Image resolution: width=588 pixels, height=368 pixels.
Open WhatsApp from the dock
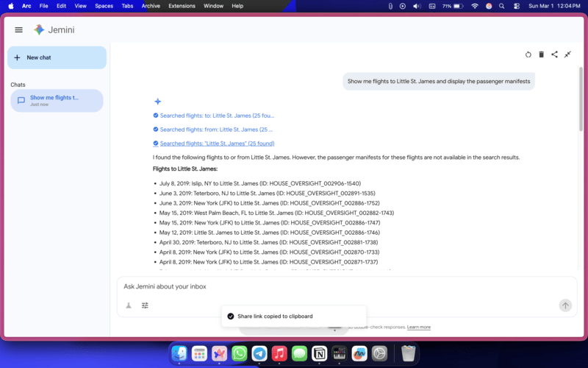coord(240,353)
